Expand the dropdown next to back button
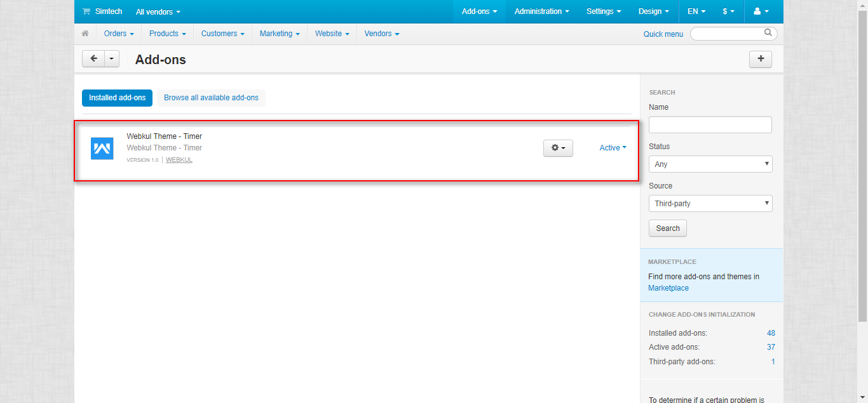The width and height of the screenshot is (868, 403). 112,59
